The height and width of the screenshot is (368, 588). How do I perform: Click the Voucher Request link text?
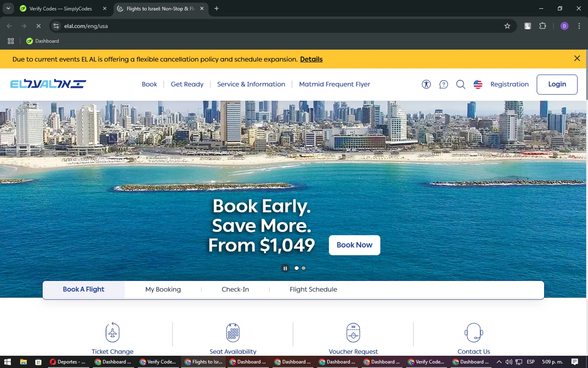point(353,352)
